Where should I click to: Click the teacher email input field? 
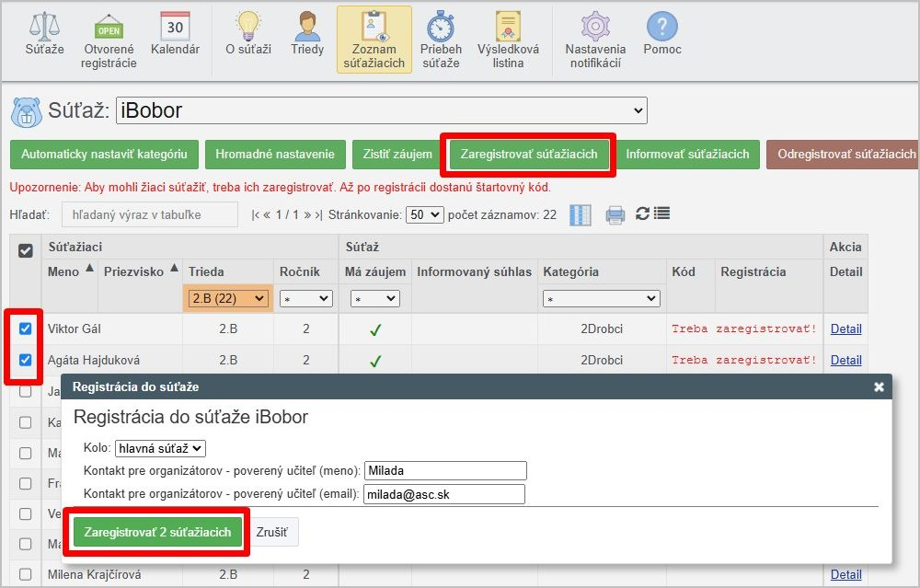[444, 494]
